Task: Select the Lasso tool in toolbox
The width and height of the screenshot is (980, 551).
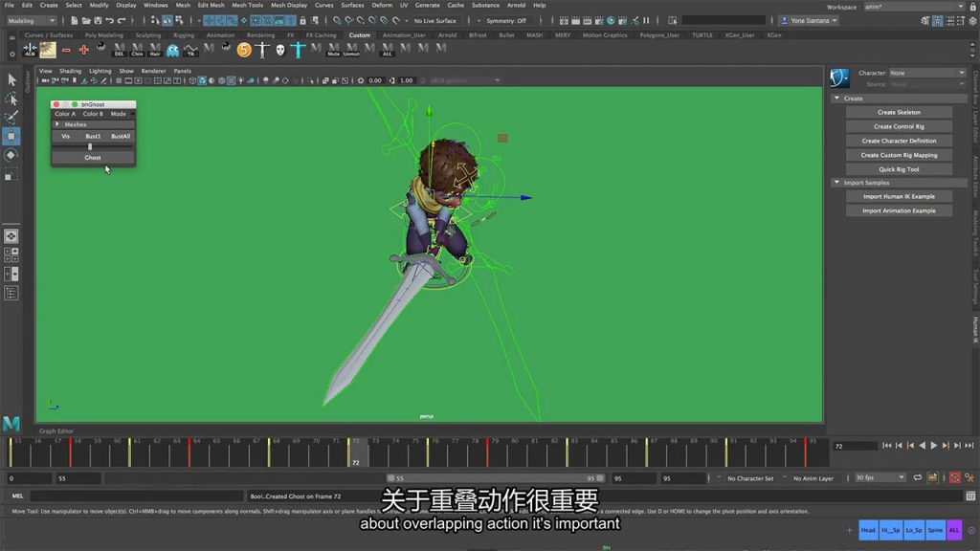Action: point(11,99)
